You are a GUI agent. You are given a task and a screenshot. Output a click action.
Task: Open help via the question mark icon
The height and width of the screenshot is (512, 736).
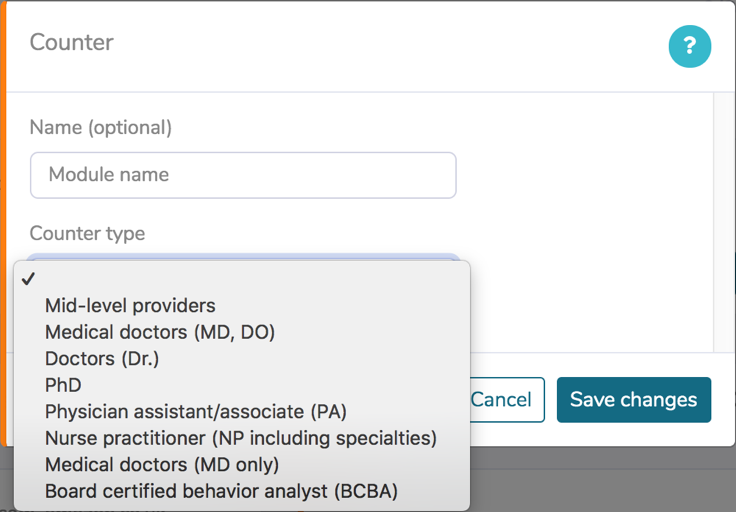coord(690,46)
